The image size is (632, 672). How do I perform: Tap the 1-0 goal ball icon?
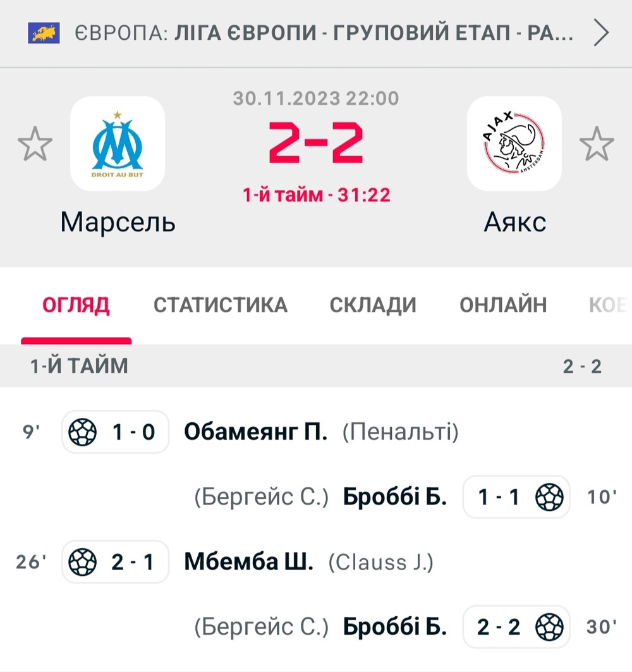click(83, 432)
